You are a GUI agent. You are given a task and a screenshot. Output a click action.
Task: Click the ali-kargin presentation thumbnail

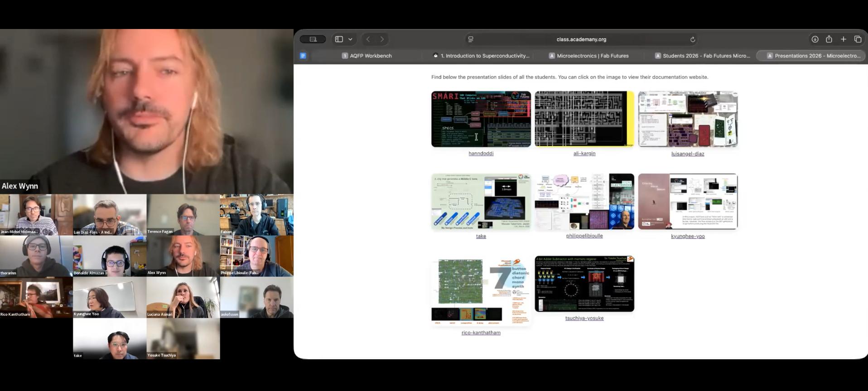584,119
